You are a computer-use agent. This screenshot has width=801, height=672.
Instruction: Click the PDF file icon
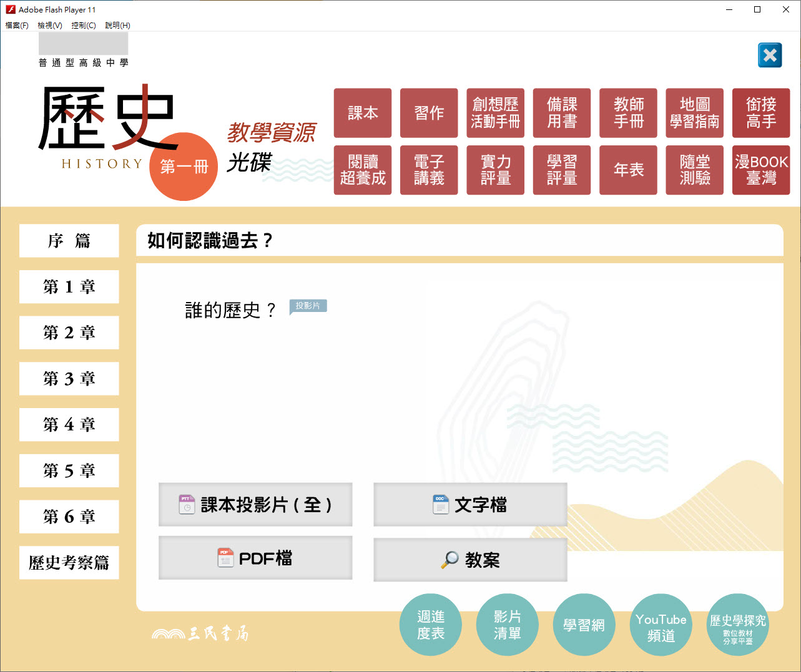[x=225, y=557]
